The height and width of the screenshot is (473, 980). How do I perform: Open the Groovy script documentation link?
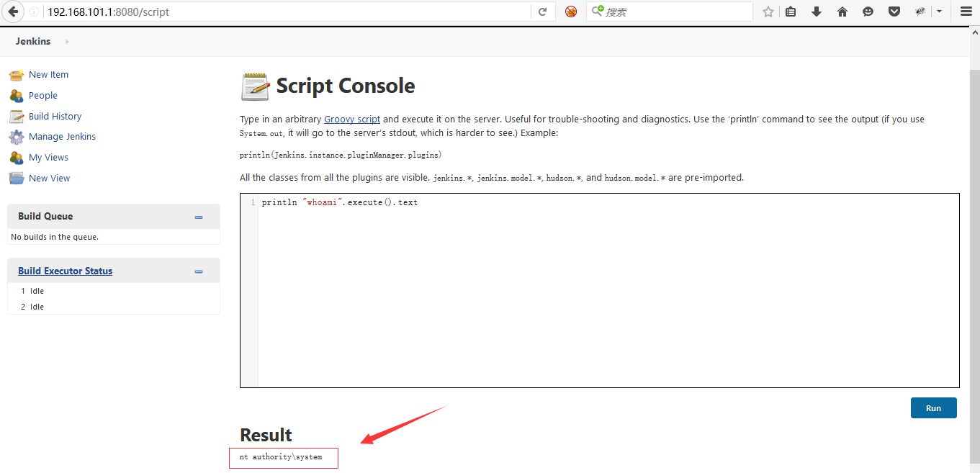click(x=352, y=120)
